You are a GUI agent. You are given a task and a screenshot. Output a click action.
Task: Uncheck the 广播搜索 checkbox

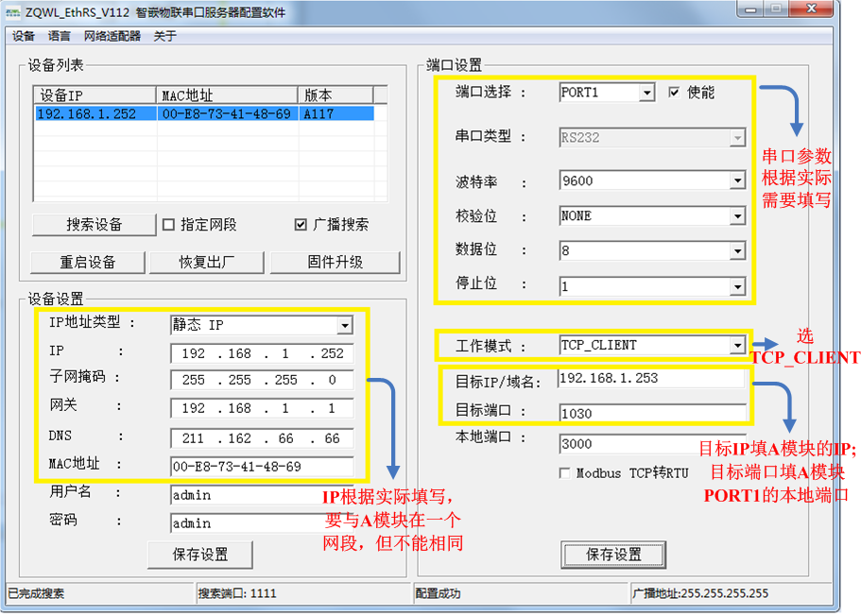click(x=301, y=225)
